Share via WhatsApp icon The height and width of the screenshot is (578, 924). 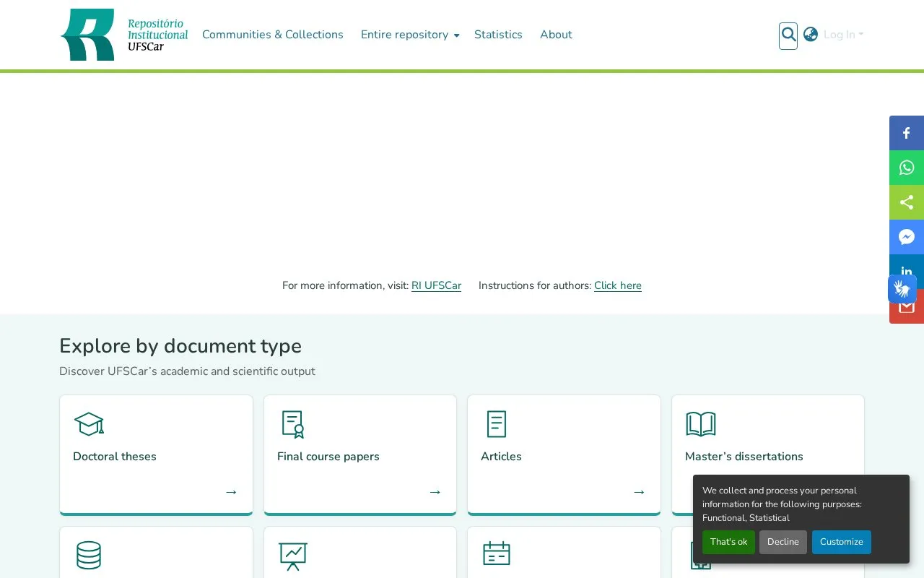tap(907, 168)
